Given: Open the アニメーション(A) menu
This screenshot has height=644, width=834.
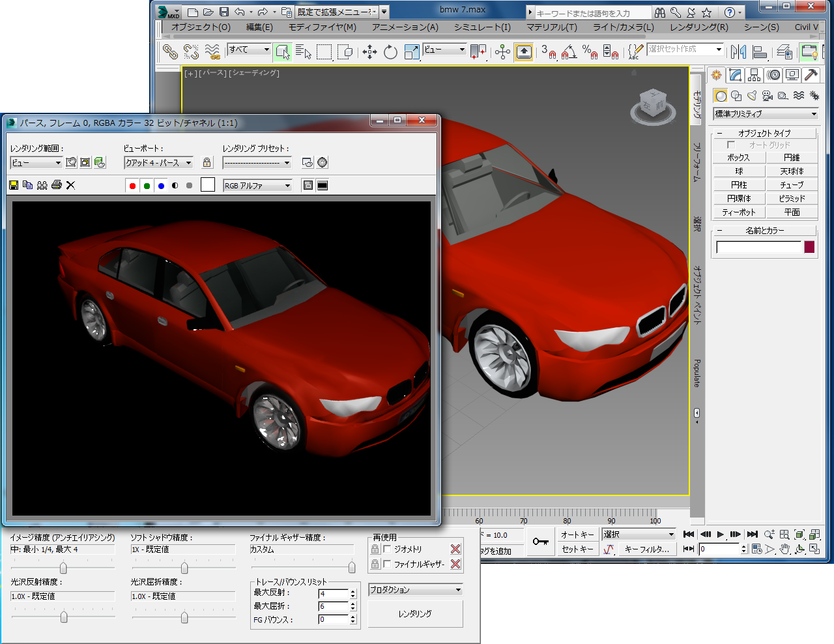Looking at the screenshot, I should (x=405, y=27).
